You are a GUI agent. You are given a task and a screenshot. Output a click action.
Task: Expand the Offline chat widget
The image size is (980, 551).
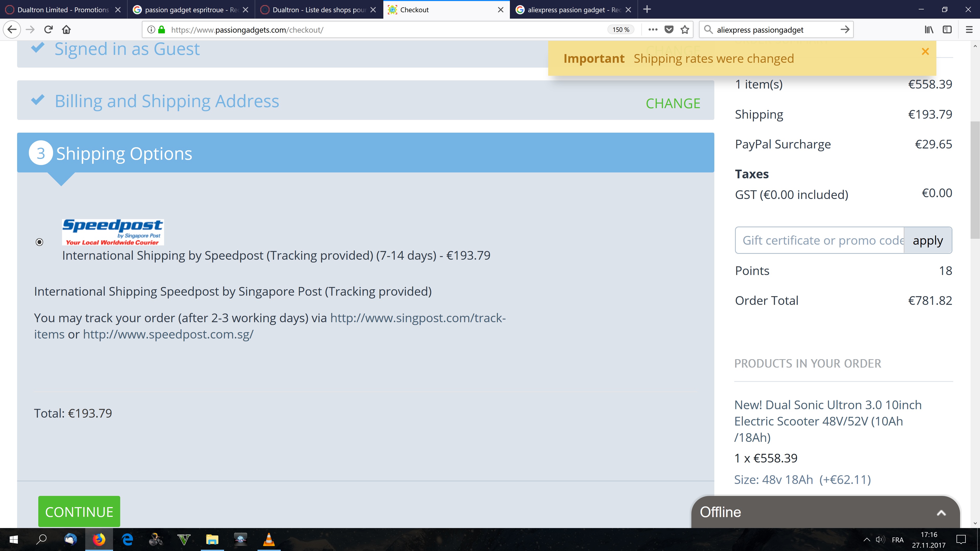[825, 512]
